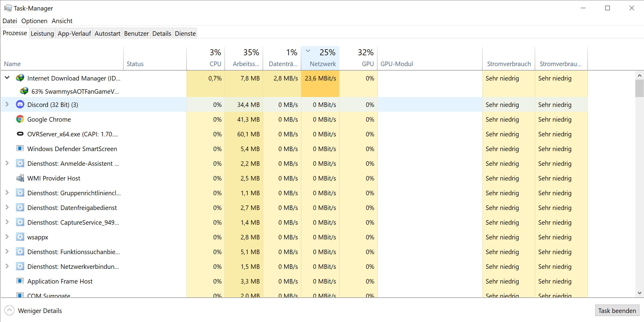The width and height of the screenshot is (644, 322).
Task: Switch to the Leistung tab
Action: (x=42, y=33)
